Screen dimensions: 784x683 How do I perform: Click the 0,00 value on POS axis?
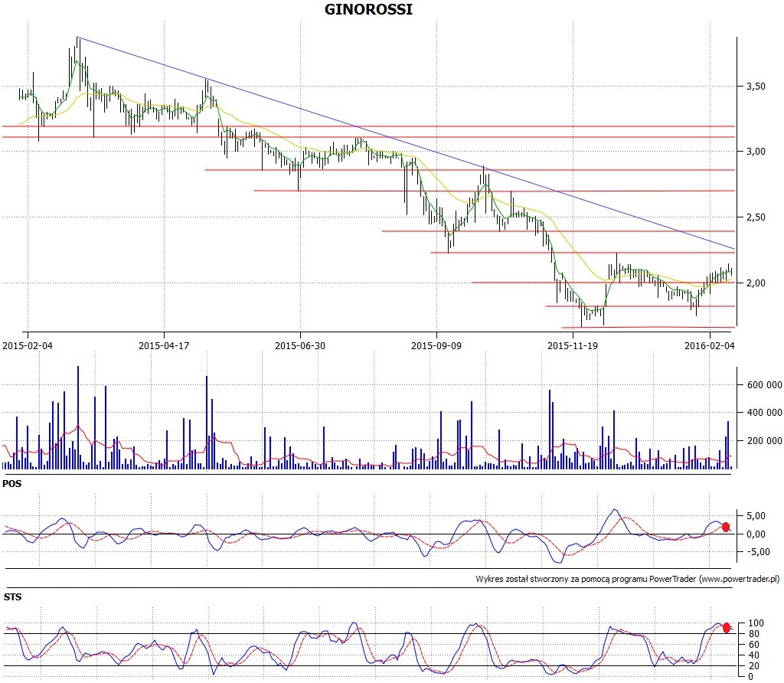click(756, 534)
